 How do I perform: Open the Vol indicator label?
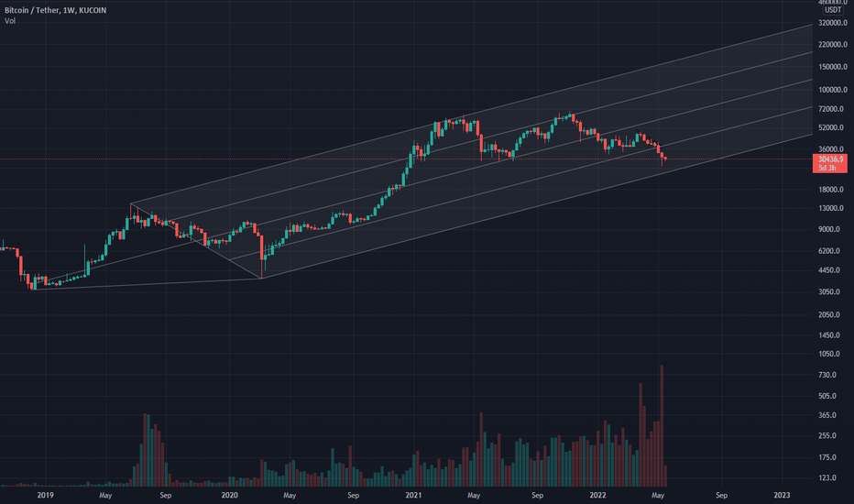click(10, 21)
